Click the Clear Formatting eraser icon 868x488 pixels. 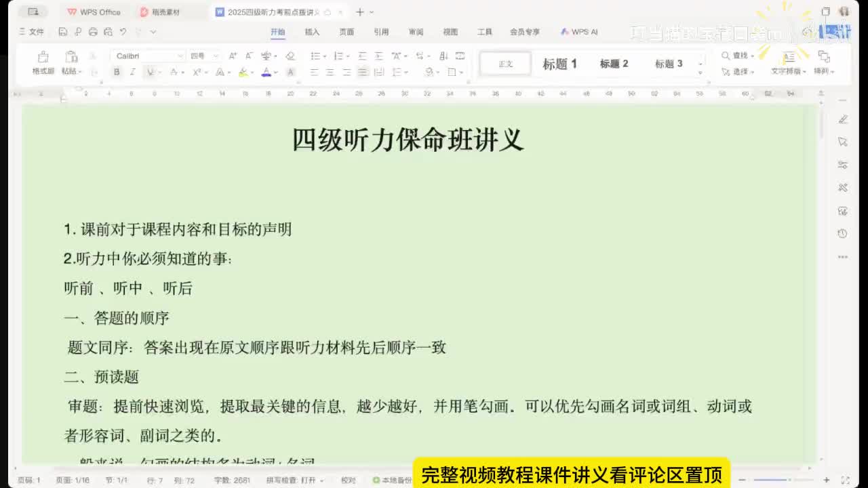point(290,56)
